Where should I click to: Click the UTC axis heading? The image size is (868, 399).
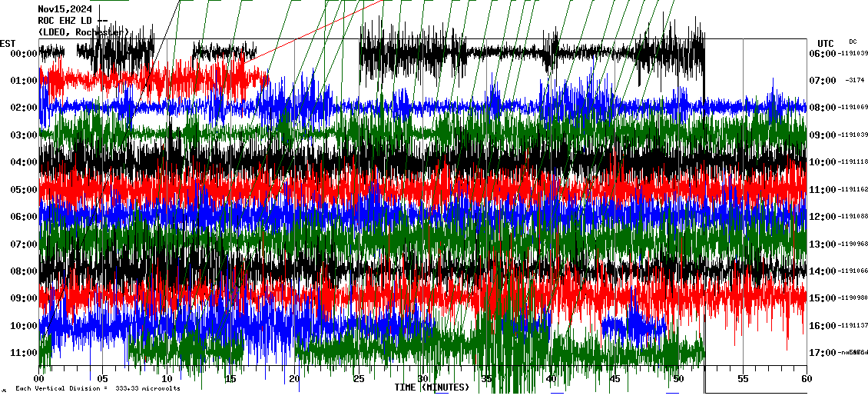point(826,43)
